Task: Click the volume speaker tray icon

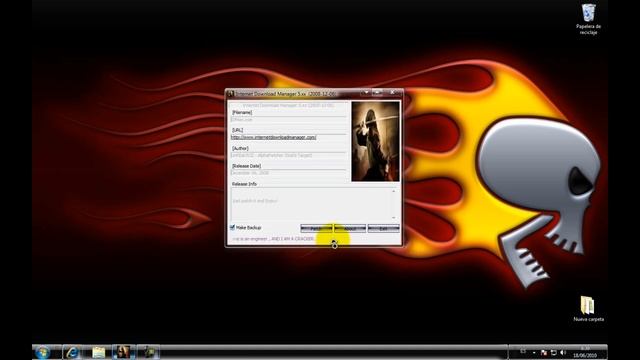Action: click(563, 352)
